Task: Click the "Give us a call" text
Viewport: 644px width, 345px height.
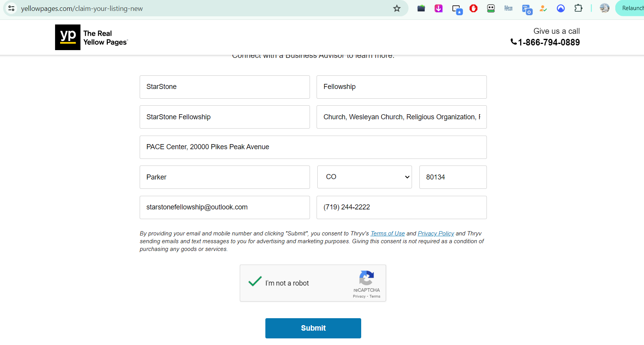Action: (556, 31)
